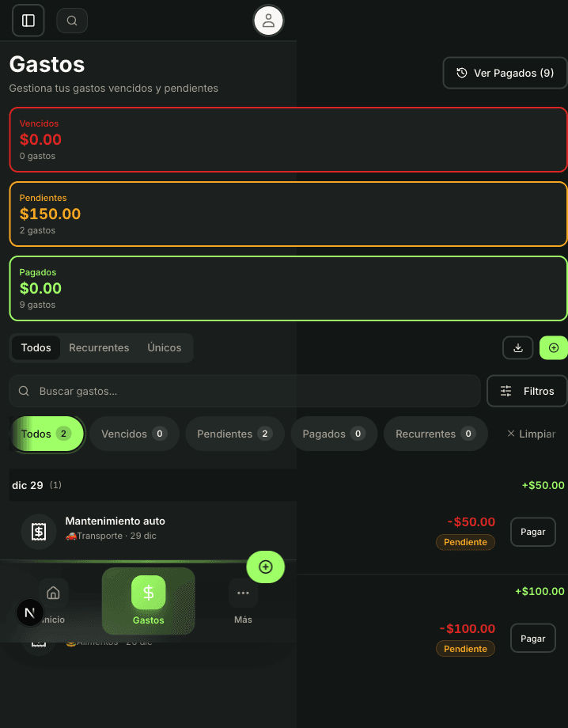This screenshot has width=568, height=728.
Task: Open the sidebar panel icon top-left
Action: [x=28, y=20]
